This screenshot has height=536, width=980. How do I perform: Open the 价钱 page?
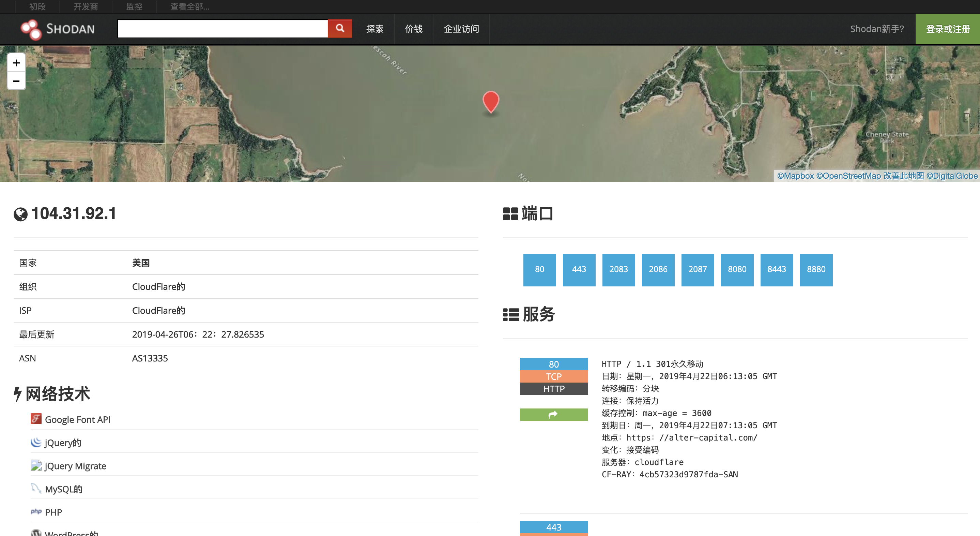(414, 29)
